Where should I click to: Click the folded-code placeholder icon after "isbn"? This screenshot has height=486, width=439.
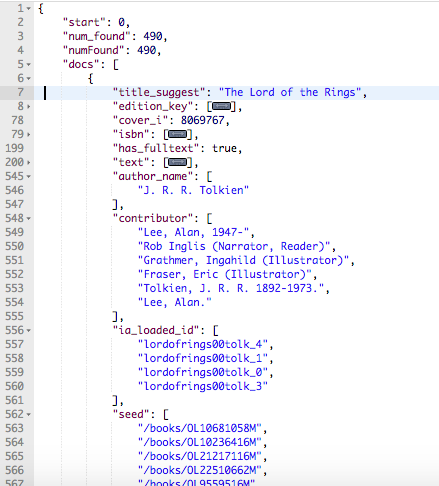178,134
